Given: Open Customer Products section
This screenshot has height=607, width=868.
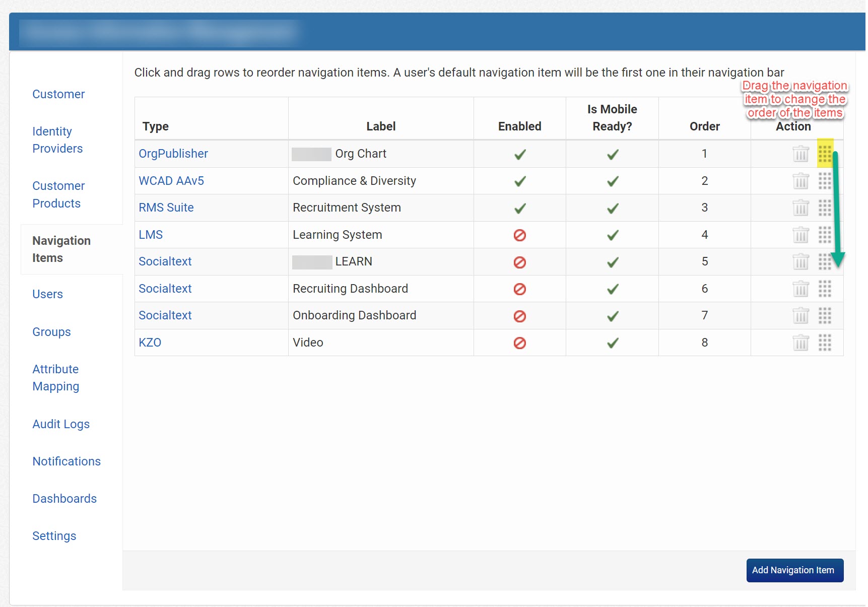Looking at the screenshot, I should (x=58, y=194).
